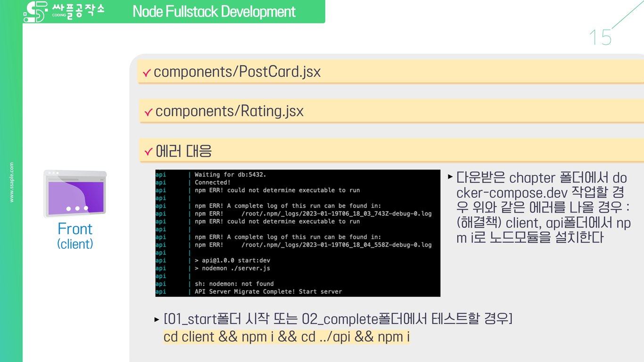
Task: Select the Node Fullstack Development title
Action: 214,11
